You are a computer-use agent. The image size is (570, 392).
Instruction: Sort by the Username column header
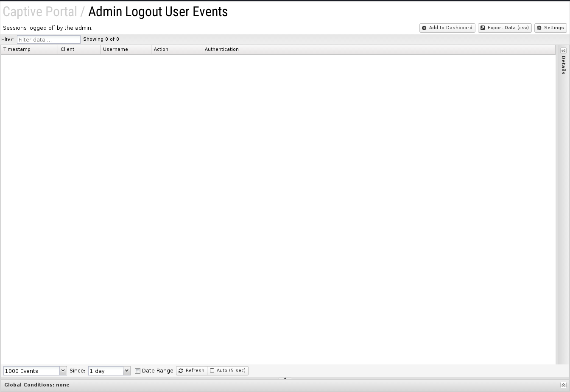(126, 50)
